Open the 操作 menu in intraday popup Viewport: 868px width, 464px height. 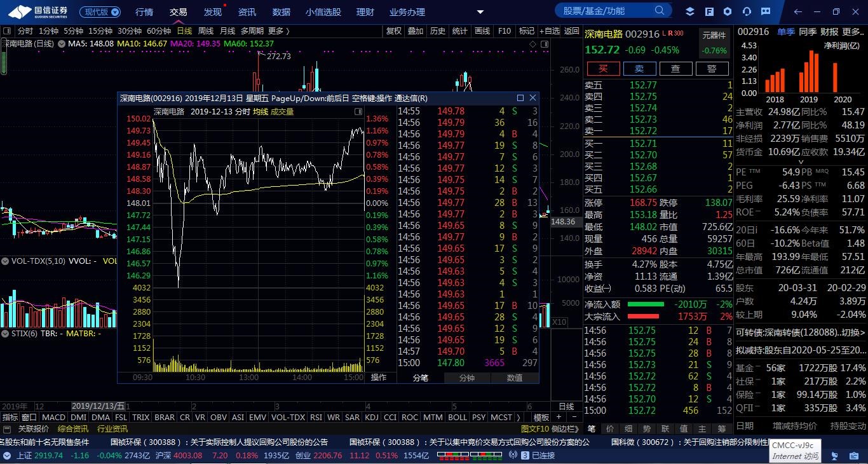[x=379, y=377]
